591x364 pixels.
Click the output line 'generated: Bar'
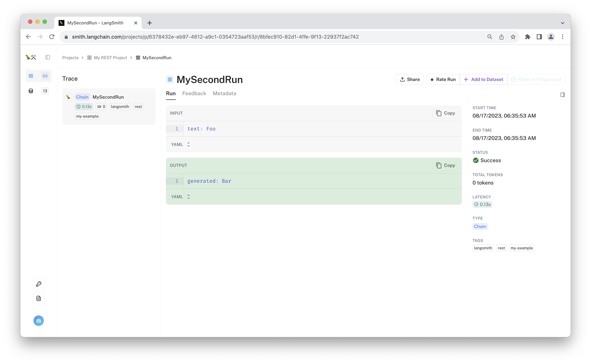tap(209, 181)
